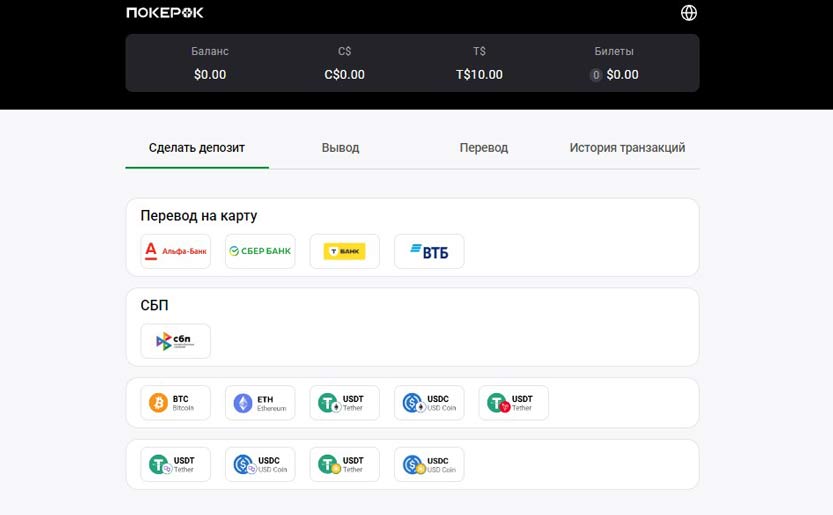The image size is (833, 515).
Task: Choose Альфа-Банк card transfer
Action: [x=175, y=251]
